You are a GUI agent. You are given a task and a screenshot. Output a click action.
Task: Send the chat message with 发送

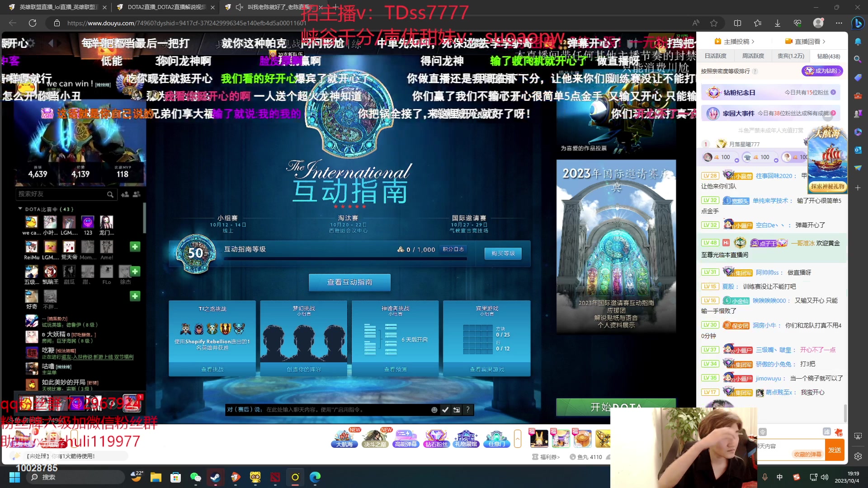click(835, 450)
